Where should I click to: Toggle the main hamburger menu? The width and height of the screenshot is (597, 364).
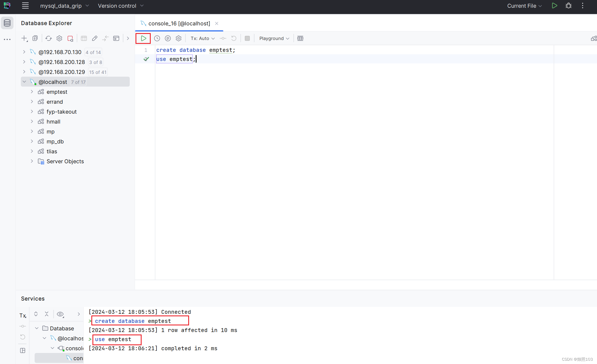click(25, 6)
